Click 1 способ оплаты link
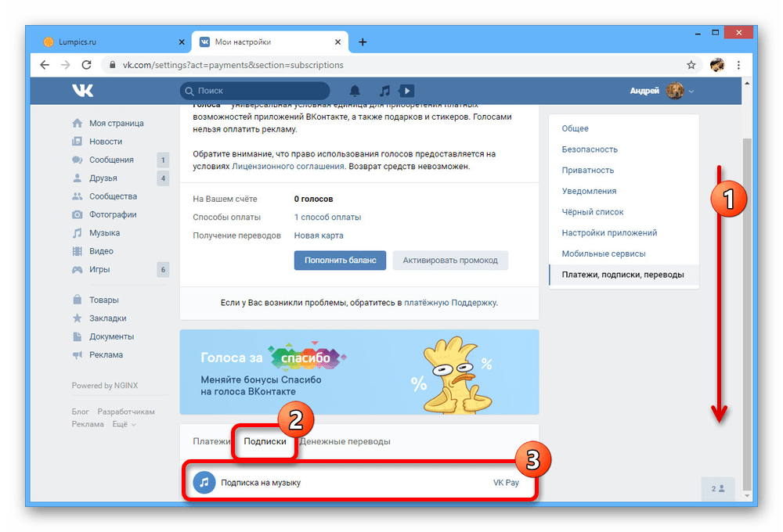 pos(327,217)
